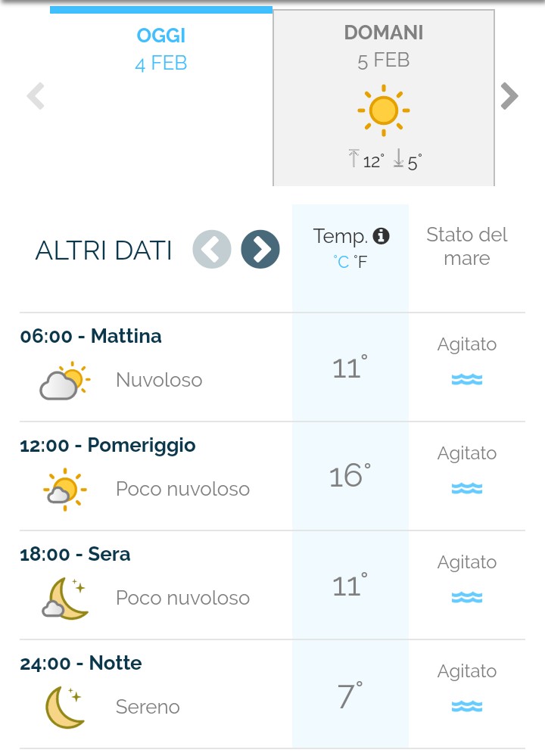Go to next days with right chevron
Image resolution: width=545 pixels, height=756 pixels.
(x=509, y=96)
